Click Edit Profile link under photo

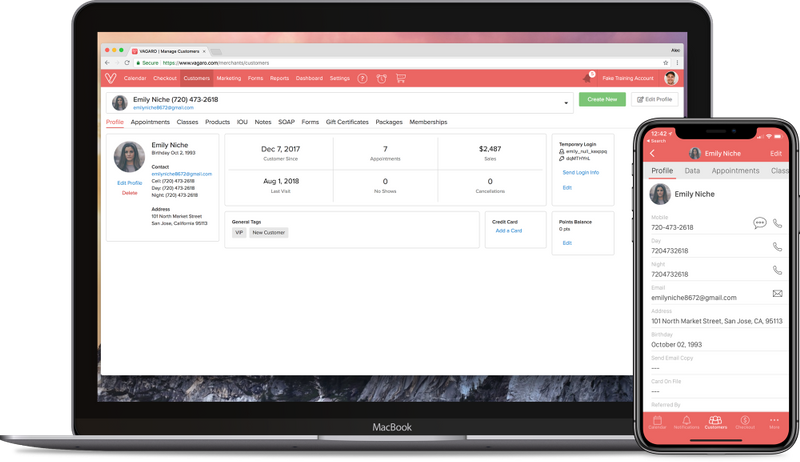click(130, 183)
